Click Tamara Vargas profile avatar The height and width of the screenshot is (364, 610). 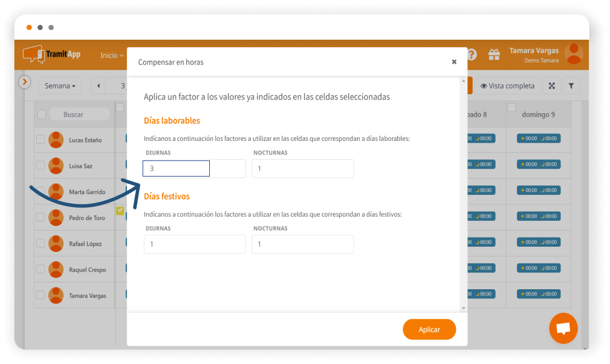pyautogui.click(x=574, y=53)
